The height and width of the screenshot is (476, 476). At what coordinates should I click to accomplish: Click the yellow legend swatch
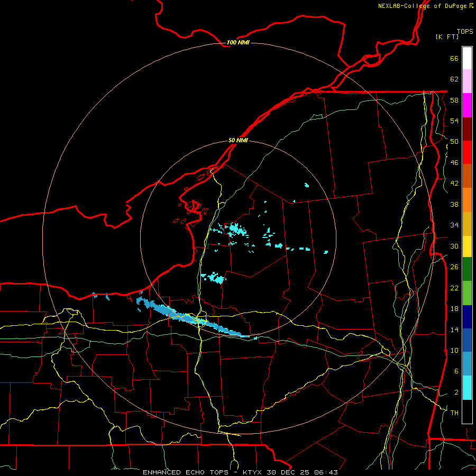pyautogui.click(x=467, y=246)
